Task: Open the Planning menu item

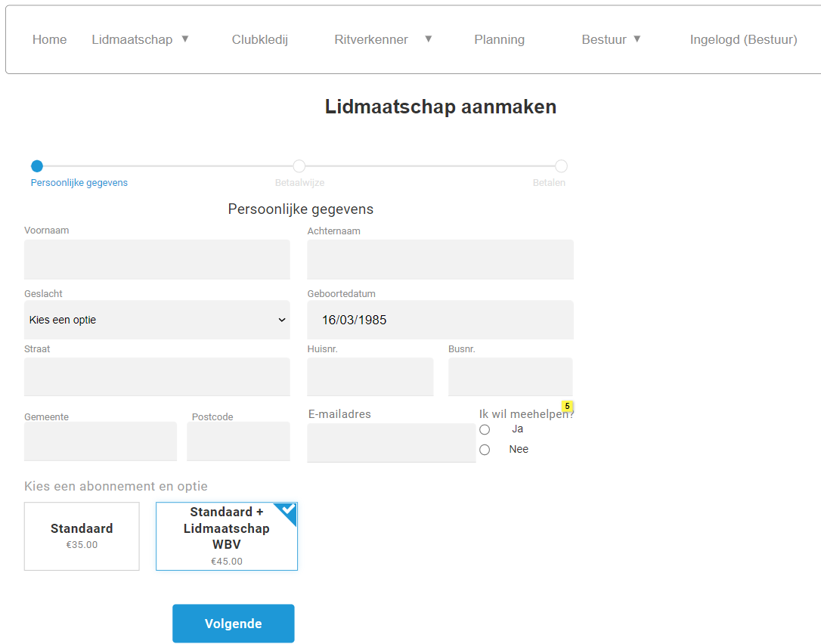Action: [x=499, y=40]
